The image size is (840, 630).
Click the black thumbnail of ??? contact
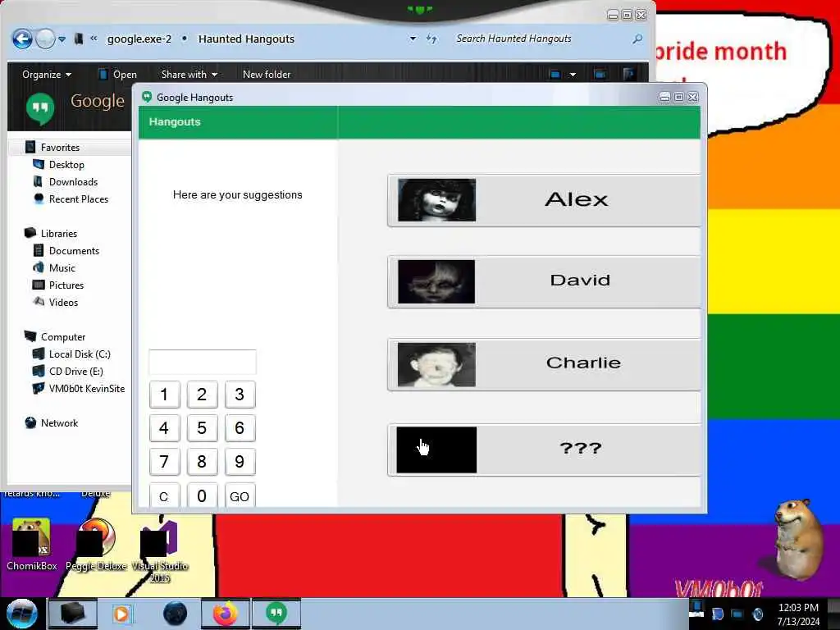click(436, 450)
